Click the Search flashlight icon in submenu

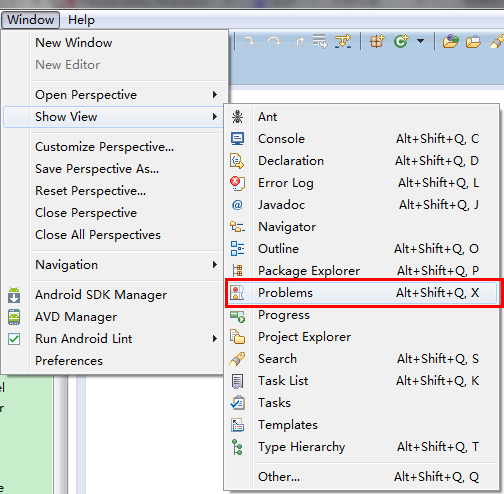(x=237, y=359)
